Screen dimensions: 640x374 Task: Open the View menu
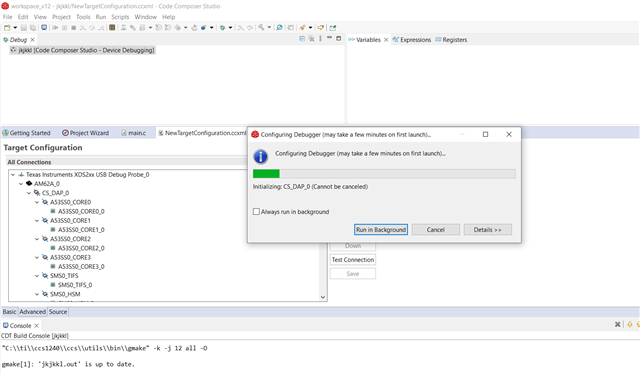coord(40,17)
